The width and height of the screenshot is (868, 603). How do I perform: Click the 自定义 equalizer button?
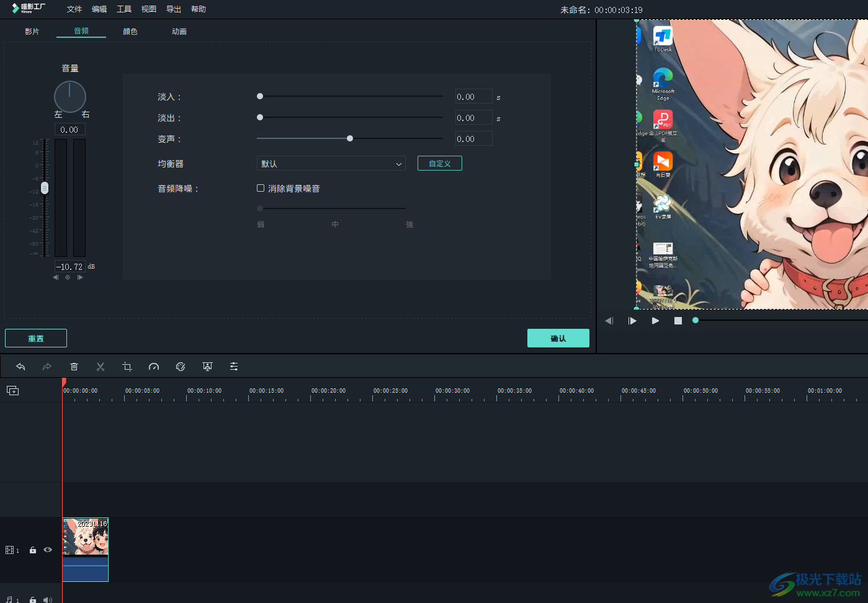pos(440,163)
